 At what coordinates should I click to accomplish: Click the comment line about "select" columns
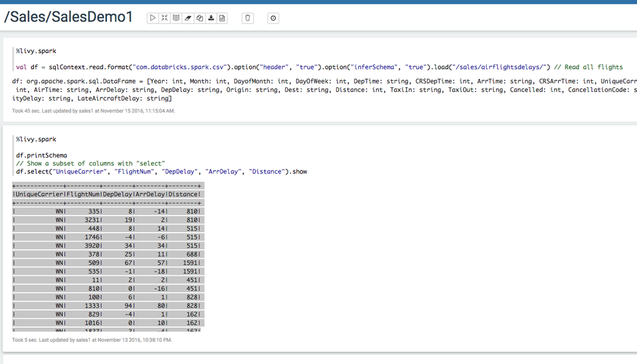tap(90, 163)
